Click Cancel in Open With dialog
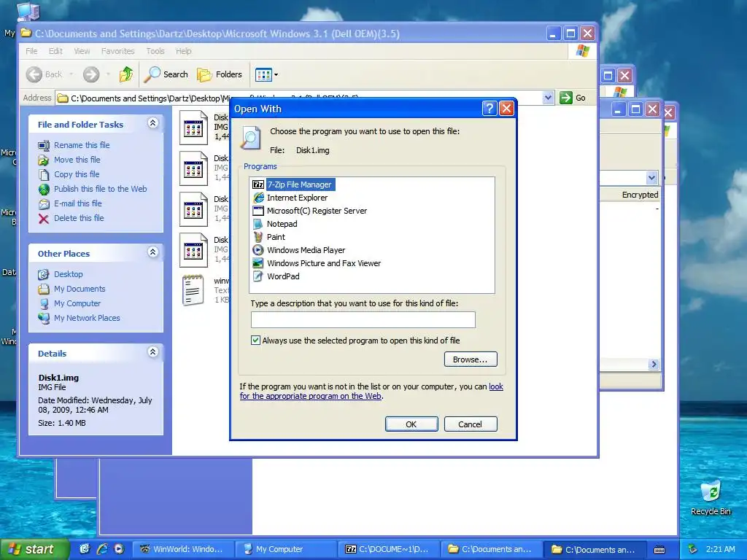The image size is (747, 560). (x=471, y=424)
